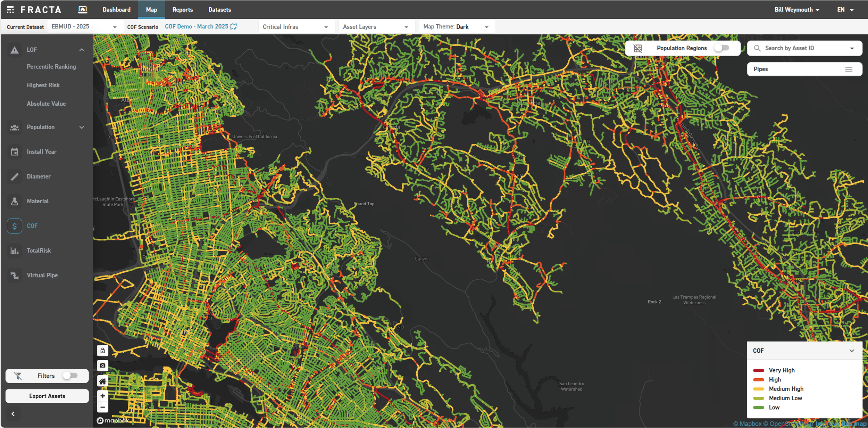Open the EN language dropdown

click(845, 10)
